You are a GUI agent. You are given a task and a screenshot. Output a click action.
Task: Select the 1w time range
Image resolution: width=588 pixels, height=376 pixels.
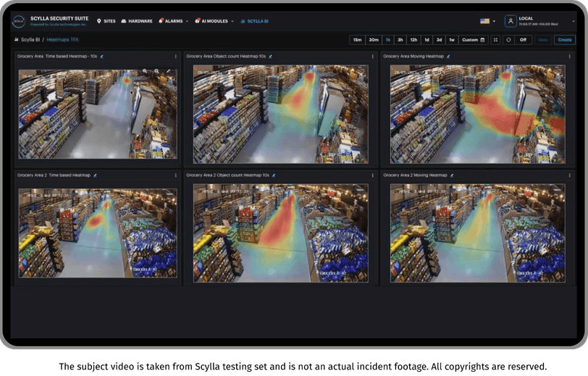(x=452, y=40)
